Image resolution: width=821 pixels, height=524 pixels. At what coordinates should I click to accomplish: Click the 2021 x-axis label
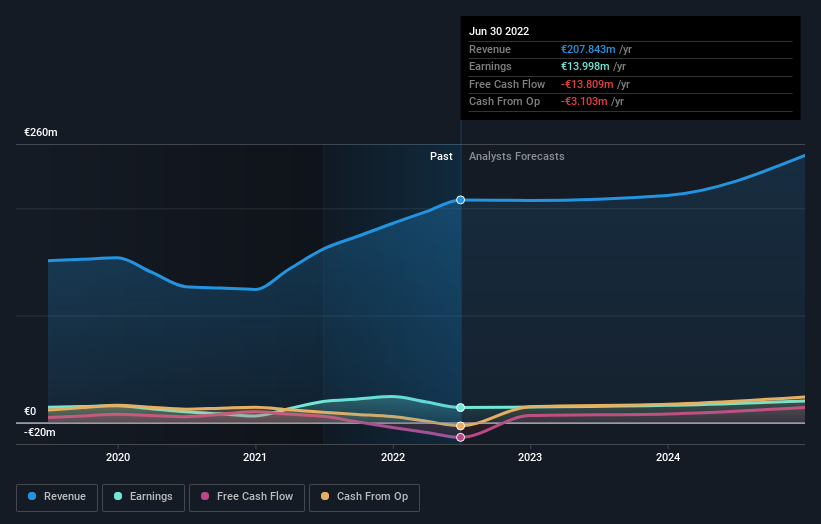[255, 457]
